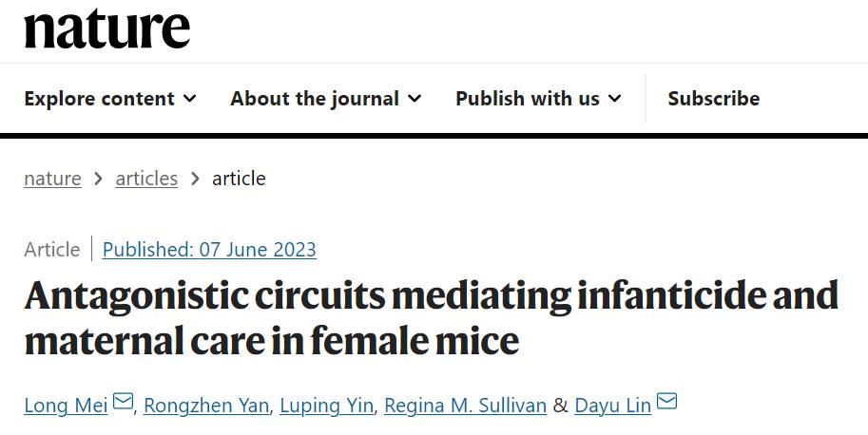Click author name Dayu Lin
The height and width of the screenshot is (435, 868).
(x=612, y=406)
